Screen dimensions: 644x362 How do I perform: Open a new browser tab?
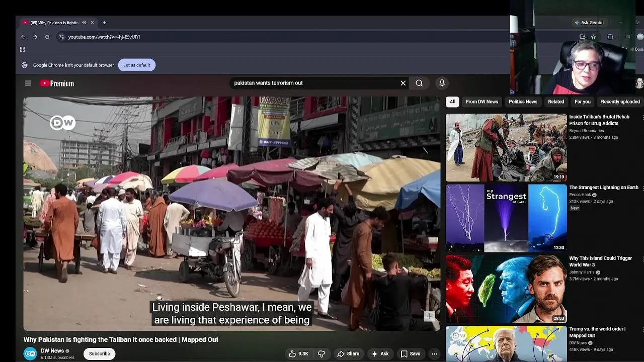click(x=104, y=23)
